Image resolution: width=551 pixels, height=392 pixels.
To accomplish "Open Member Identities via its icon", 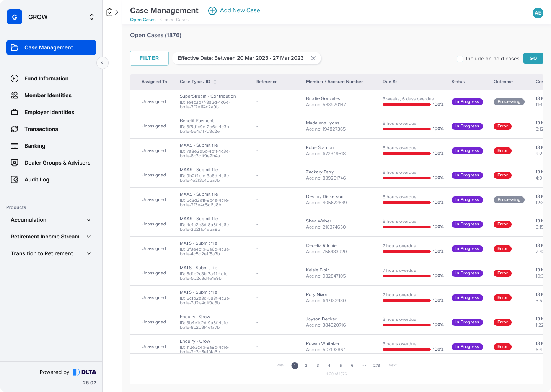I will (x=15, y=95).
